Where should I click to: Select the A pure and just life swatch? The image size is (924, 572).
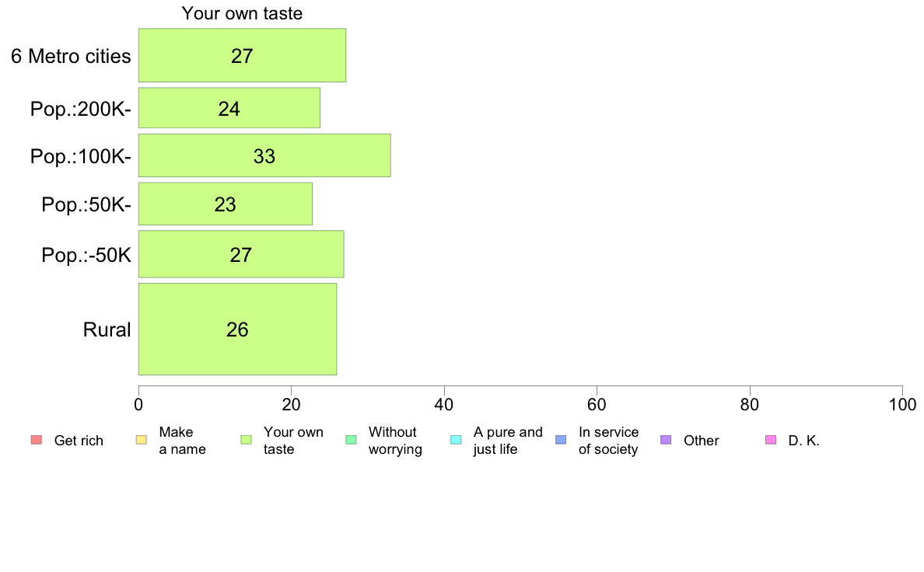456,440
